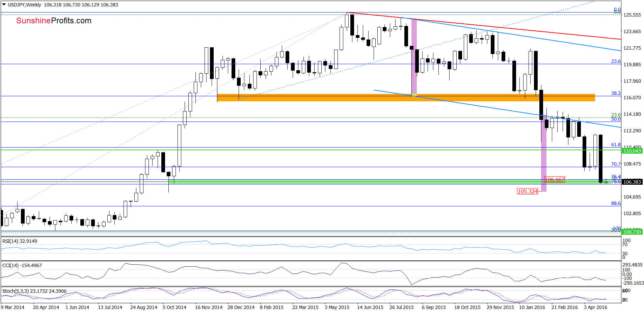Click the 26 Jul 2015 date label
Image resolution: width=644 pixels, height=312 pixels.
402,307
